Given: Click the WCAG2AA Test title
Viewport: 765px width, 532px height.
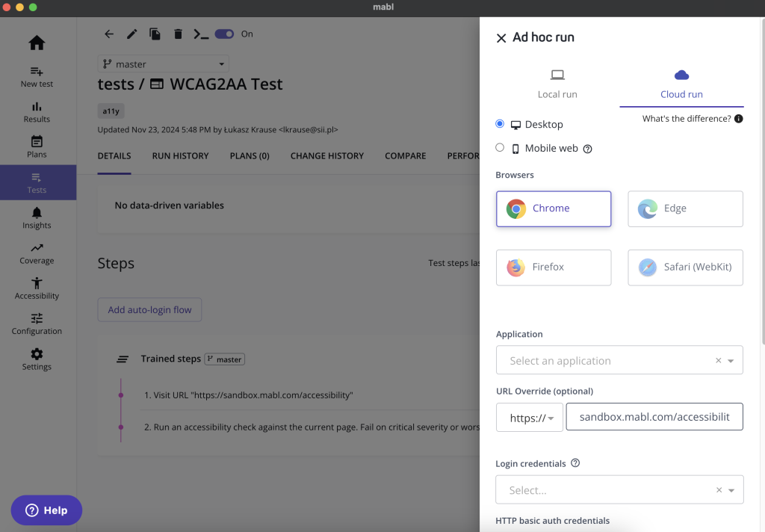Looking at the screenshot, I should pos(226,84).
